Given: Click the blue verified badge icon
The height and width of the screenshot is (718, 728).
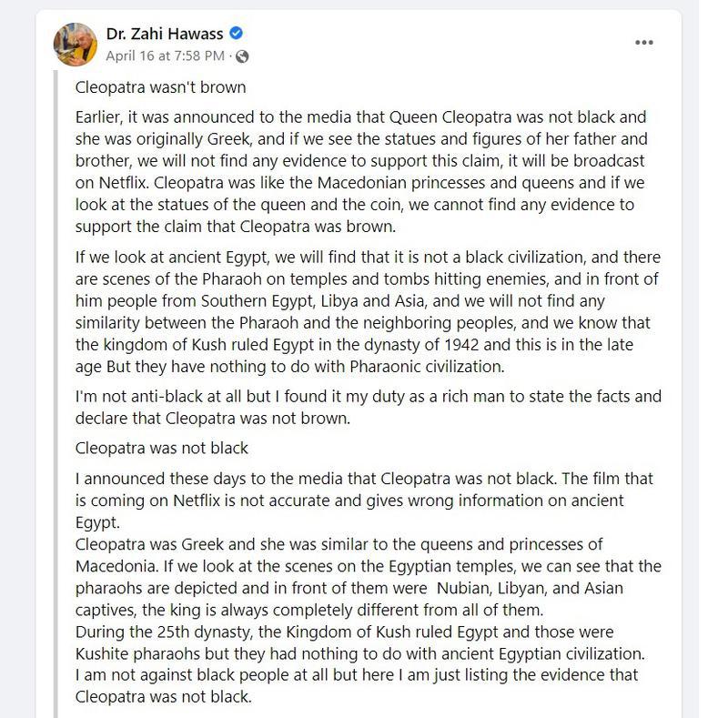Looking at the screenshot, I should (x=237, y=34).
